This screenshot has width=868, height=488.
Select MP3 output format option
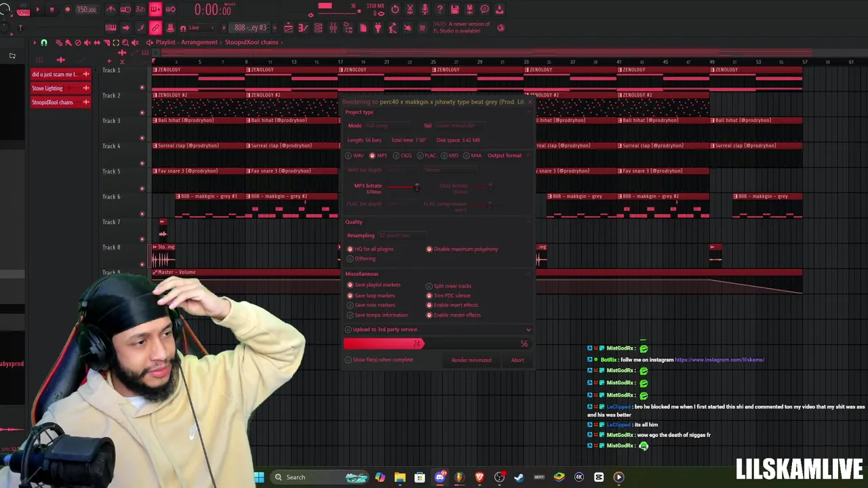pos(378,155)
